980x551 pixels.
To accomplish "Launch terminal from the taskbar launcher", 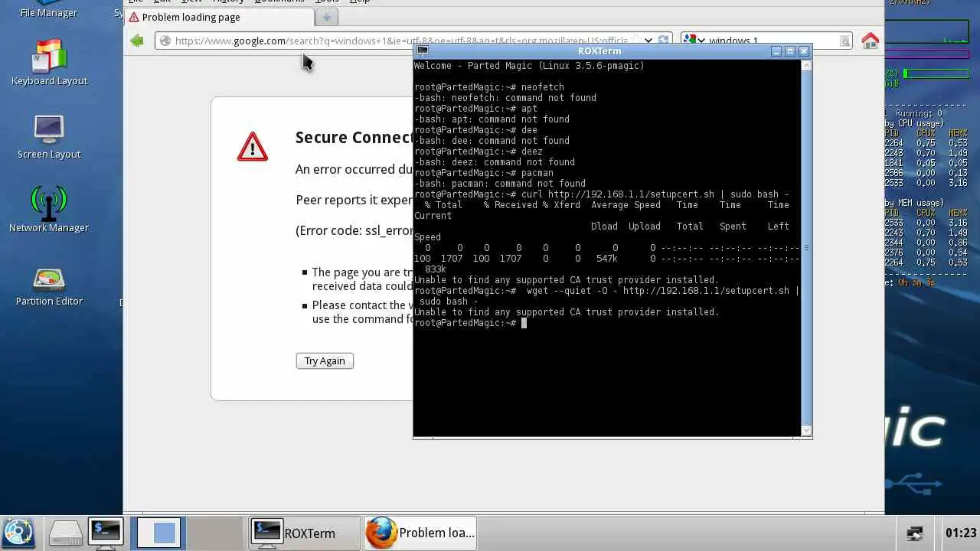I will pyautogui.click(x=106, y=533).
